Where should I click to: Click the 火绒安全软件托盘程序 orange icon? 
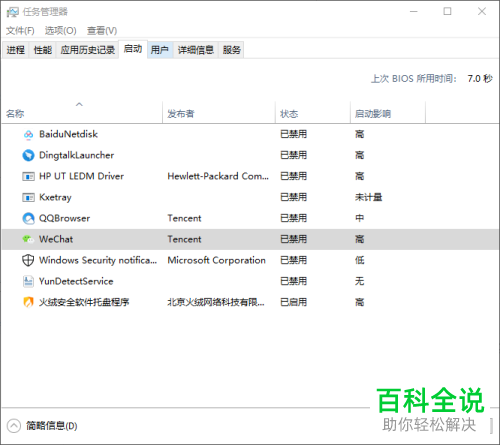tap(28, 302)
